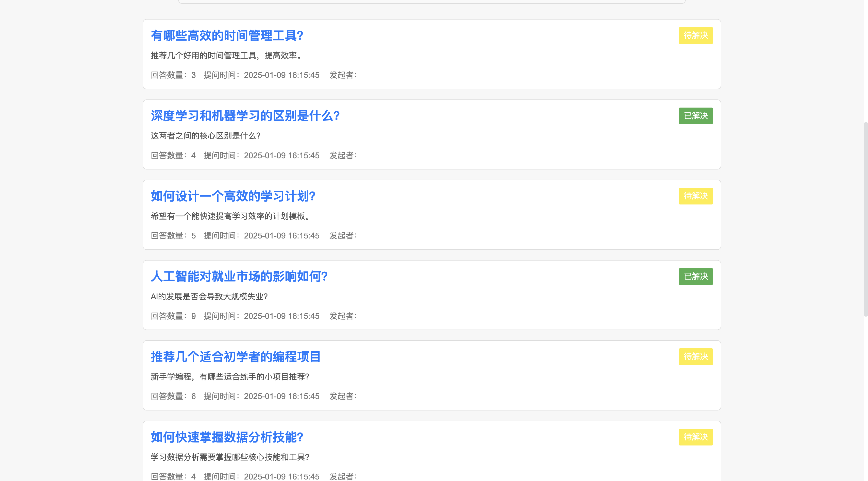Click 待解决 badge on study plan question
Viewport: 868px width, 481px height.
(695, 196)
